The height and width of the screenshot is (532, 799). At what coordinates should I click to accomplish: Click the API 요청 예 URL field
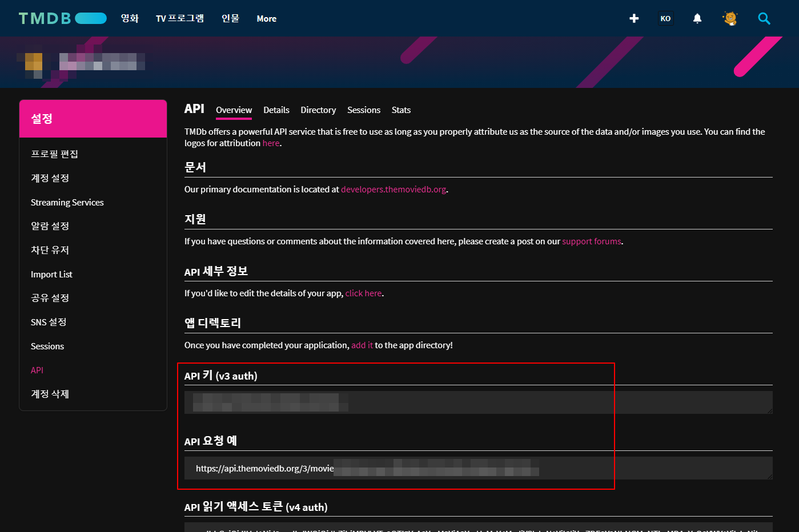click(479, 468)
